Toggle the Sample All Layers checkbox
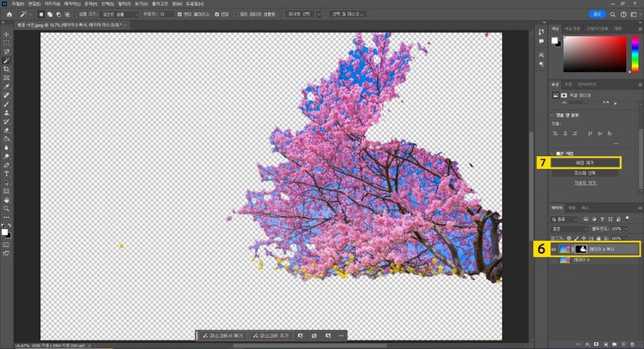644x349 pixels. point(237,15)
